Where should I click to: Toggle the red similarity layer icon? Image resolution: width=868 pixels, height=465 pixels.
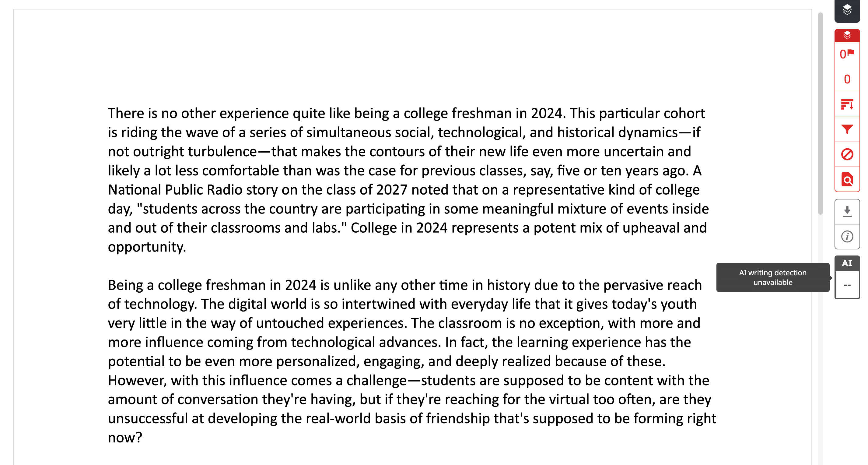tap(847, 35)
